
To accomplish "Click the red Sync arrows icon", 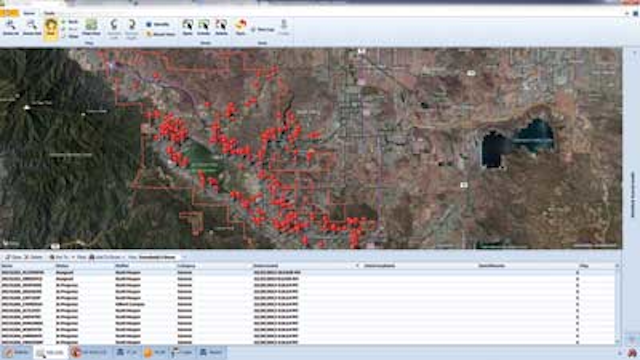I will [x=241, y=27].
